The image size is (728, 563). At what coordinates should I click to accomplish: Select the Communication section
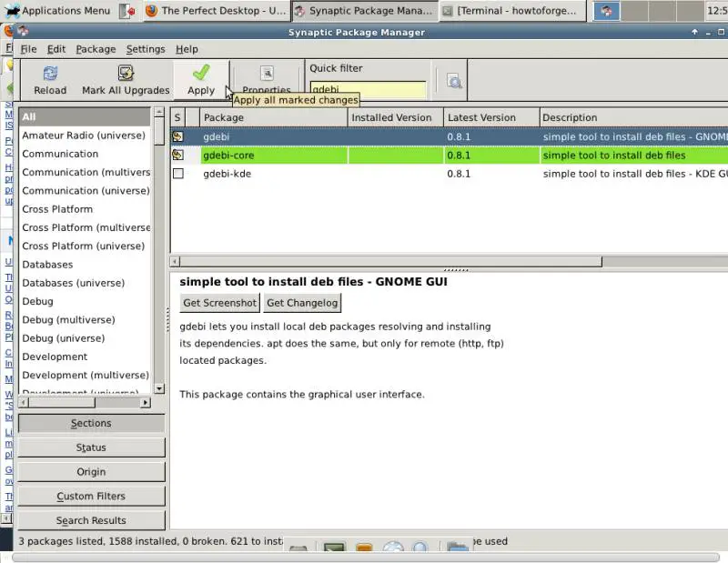85,154
